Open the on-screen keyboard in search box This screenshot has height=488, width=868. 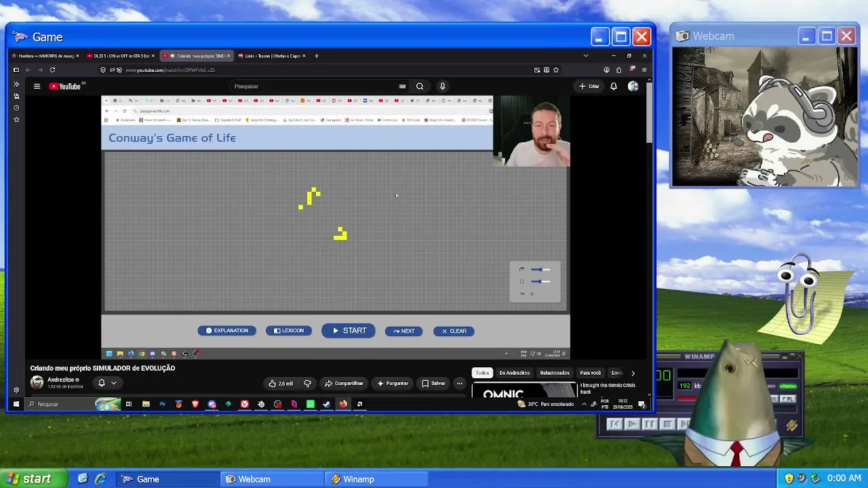pos(402,86)
